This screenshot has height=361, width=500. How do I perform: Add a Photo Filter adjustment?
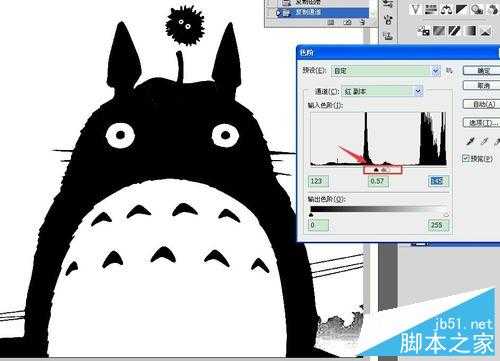pos(477,9)
